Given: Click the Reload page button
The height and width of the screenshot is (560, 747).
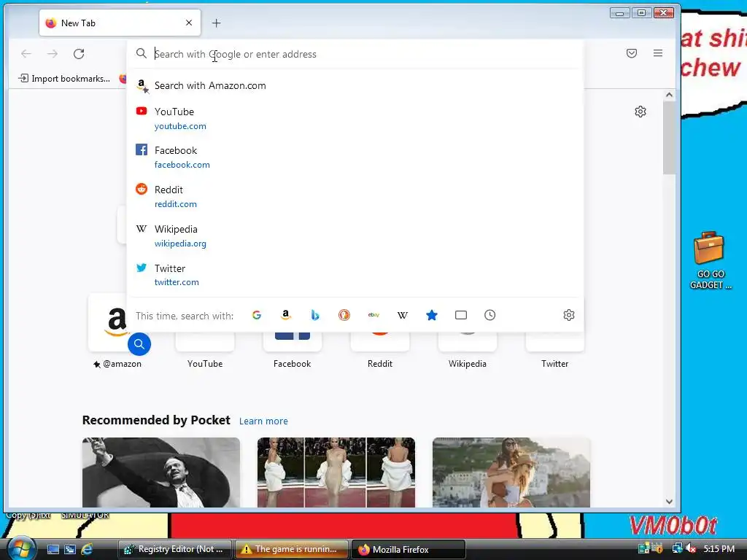Looking at the screenshot, I should 79,54.
